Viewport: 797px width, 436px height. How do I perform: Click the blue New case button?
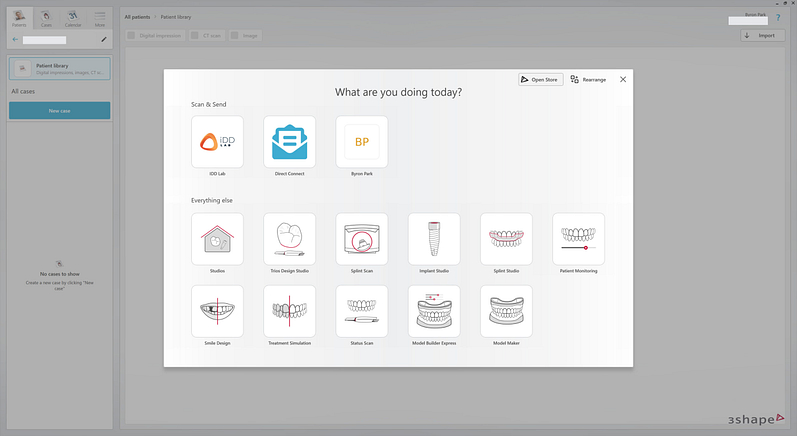point(60,111)
